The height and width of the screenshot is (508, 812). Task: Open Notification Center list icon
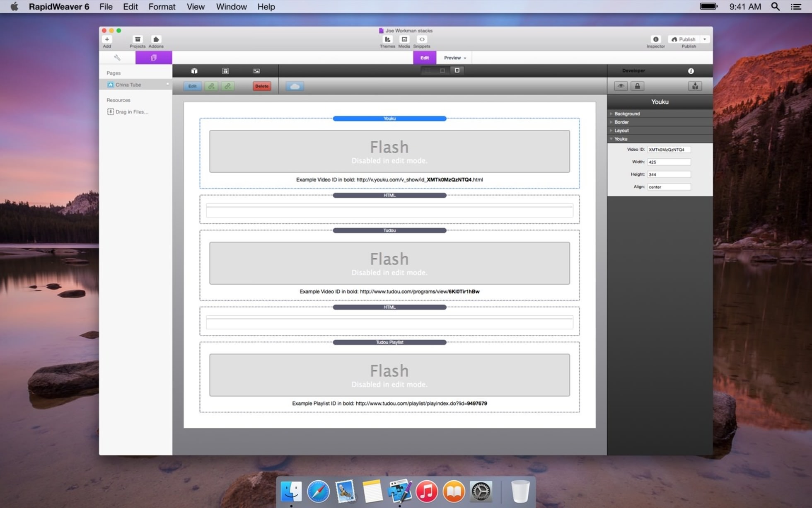click(796, 7)
